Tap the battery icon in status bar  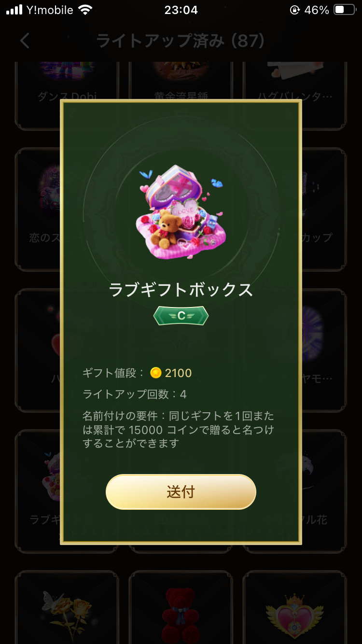[x=345, y=10]
